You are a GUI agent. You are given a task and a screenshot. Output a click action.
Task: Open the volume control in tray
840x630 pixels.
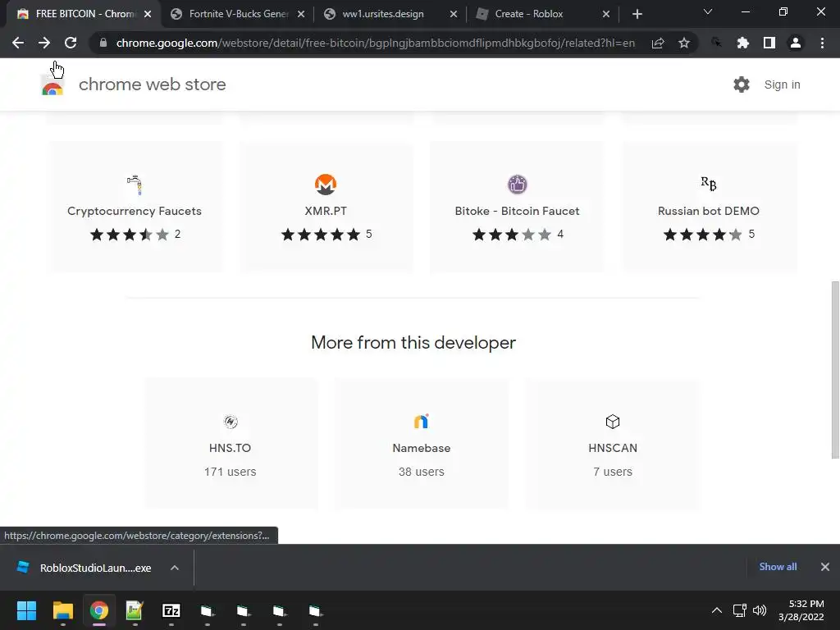[x=759, y=610]
